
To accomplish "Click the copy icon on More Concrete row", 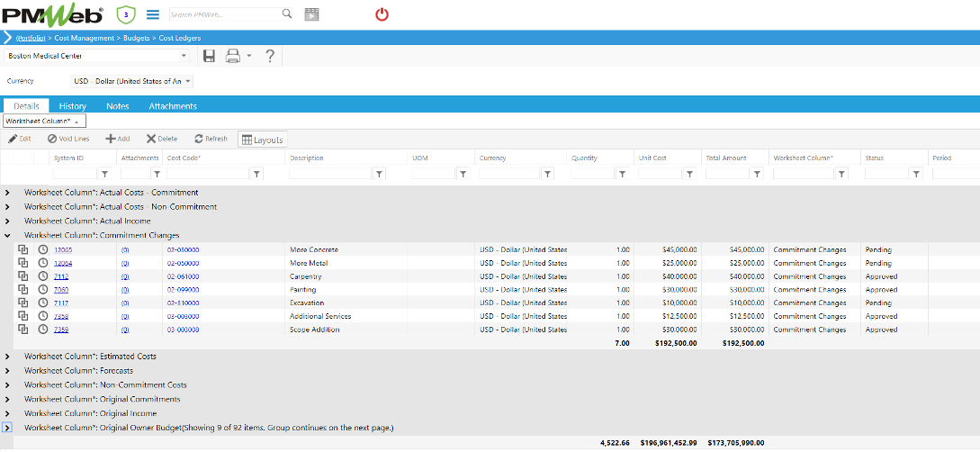I will 23,249.
